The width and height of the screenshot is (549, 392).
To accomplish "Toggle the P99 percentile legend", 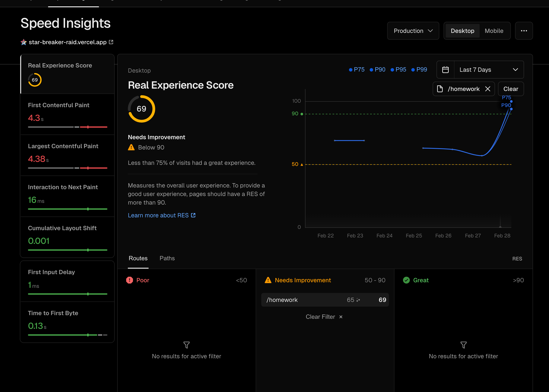I will 419,70.
